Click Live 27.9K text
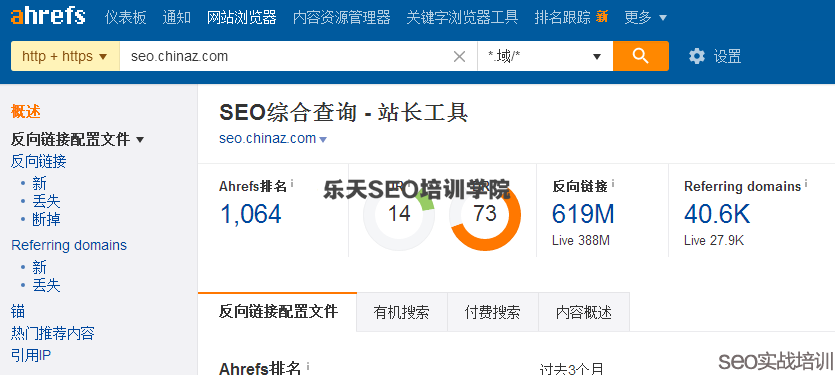The width and height of the screenshot is (835, 375). [714, 241]
